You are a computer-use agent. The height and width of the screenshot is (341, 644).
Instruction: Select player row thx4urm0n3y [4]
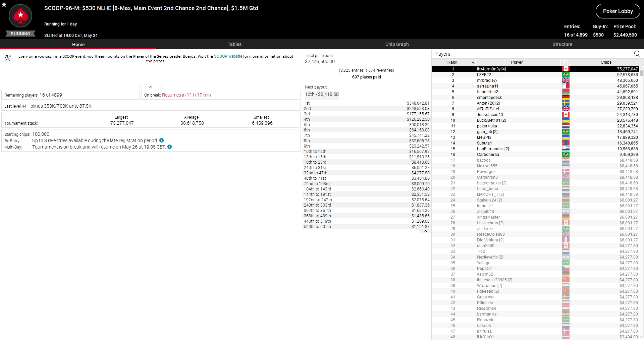pos(535,69)
